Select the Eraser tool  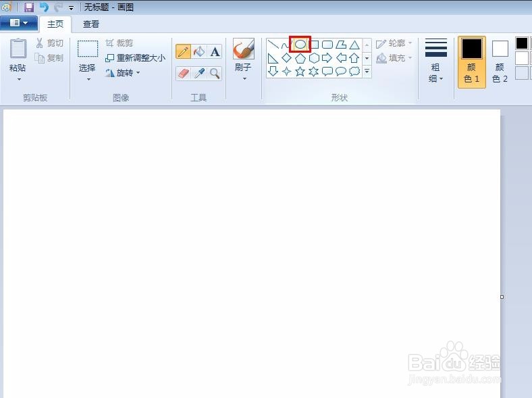click(x=183, y=74)
